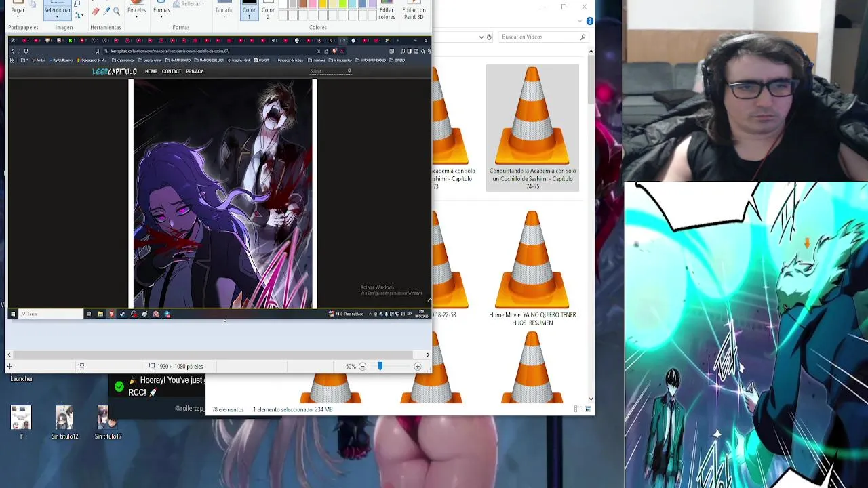Viewport: 868px width, 488px height.
Task: Click the Paint zoom slider handle
Action: [x=380, y=367]
